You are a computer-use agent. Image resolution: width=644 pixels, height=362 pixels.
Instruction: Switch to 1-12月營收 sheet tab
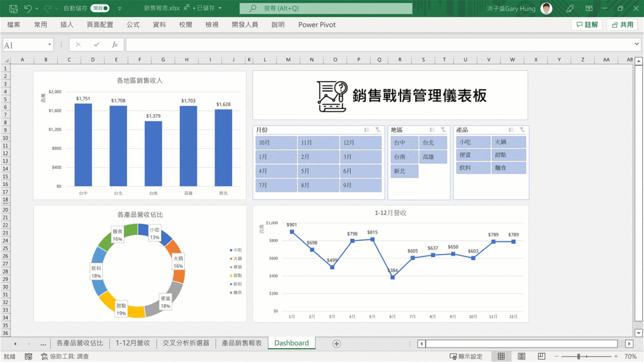pyautogui.click(x=133, y=343)
